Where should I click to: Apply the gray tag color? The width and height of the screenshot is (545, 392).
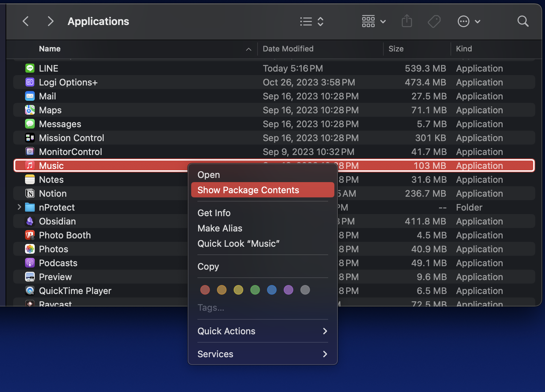coord(305,290)
